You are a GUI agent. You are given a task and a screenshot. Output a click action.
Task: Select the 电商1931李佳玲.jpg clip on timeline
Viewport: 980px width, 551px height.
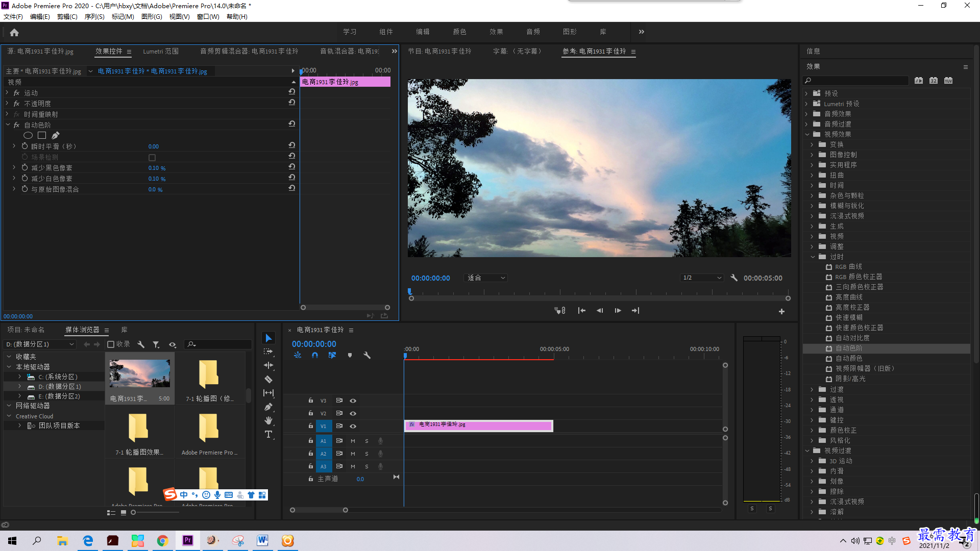[x=478, y=425]
